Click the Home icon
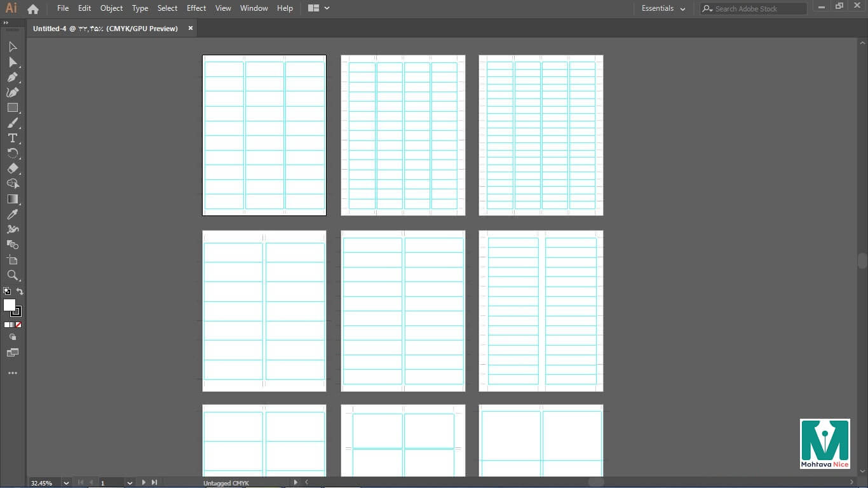 click(33, 9)
